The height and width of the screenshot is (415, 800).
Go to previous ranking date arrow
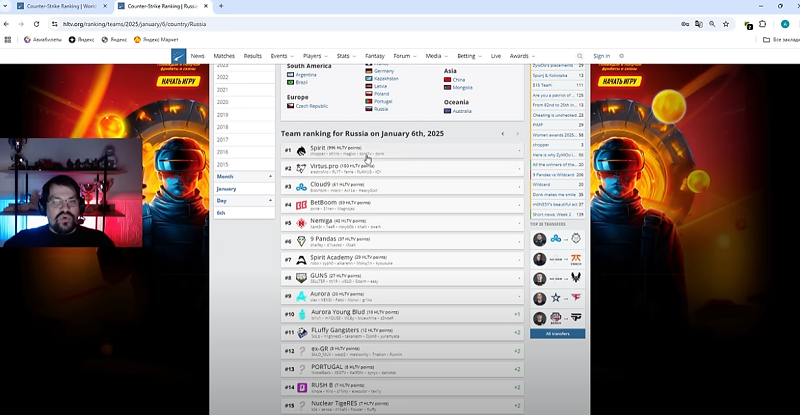[503, 134]
